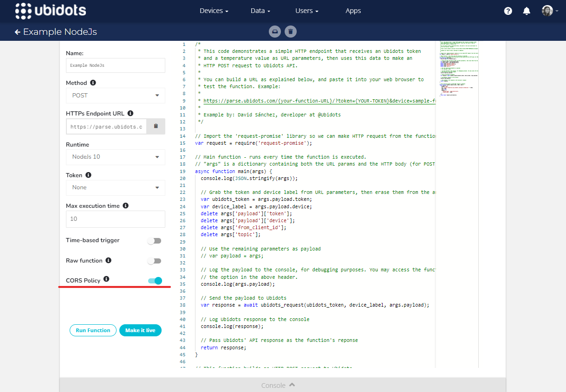This screenshot has height=392, width=566.
Task: Show info about Raw function
Action: tap(108, 260)
